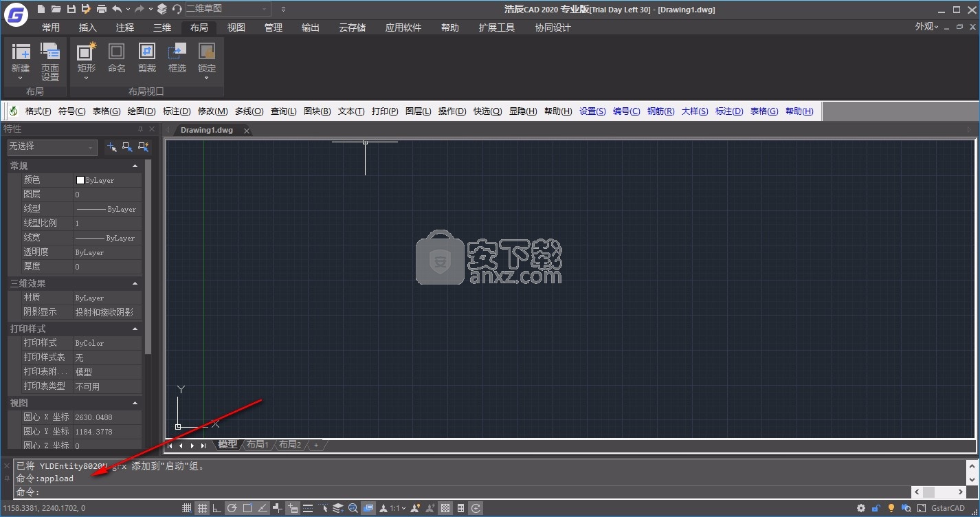980x517 pixels.
Task: Click the GstarCAD application logo button
Action: [x=14, y=14]
